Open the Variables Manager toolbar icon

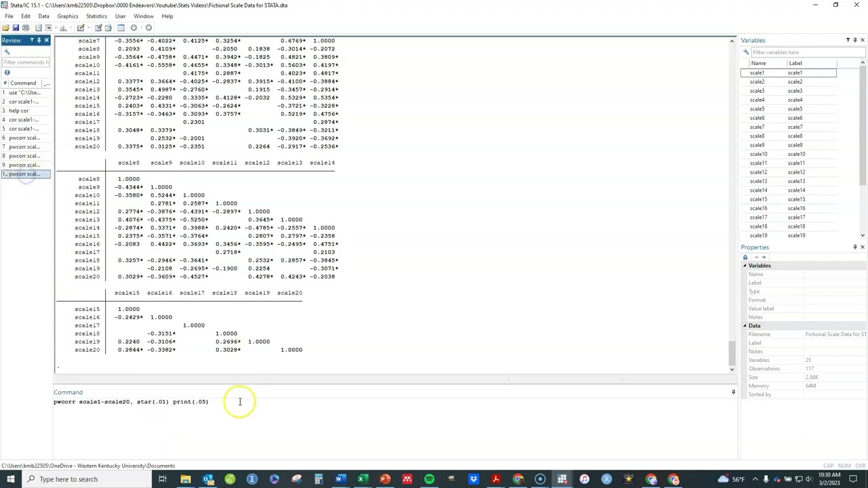point(121,28)
